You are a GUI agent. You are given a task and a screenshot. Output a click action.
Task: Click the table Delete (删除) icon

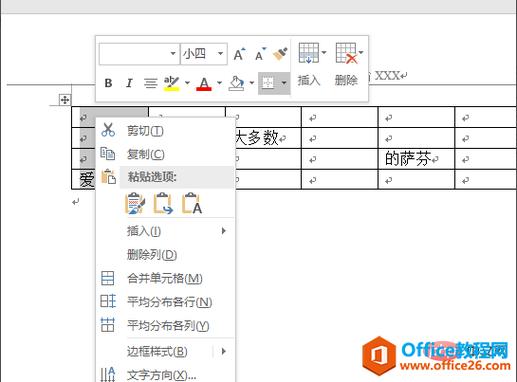coord(346,53)
